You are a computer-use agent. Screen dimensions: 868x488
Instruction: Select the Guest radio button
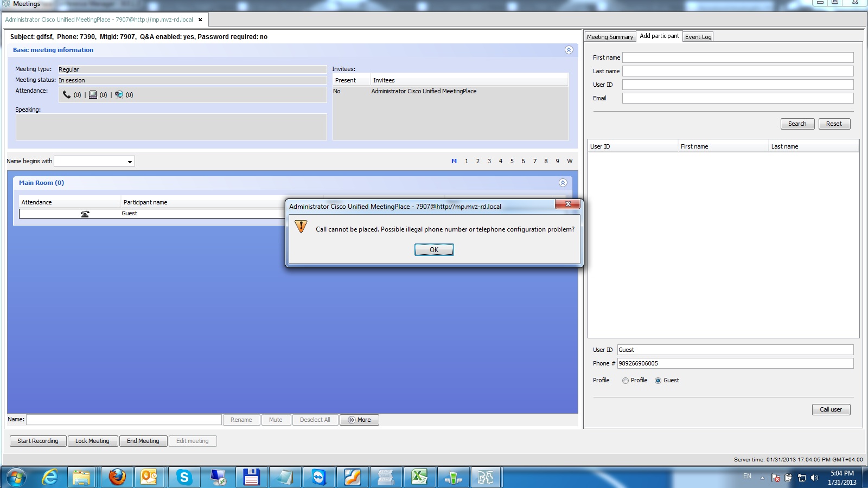tap(658, 381)
